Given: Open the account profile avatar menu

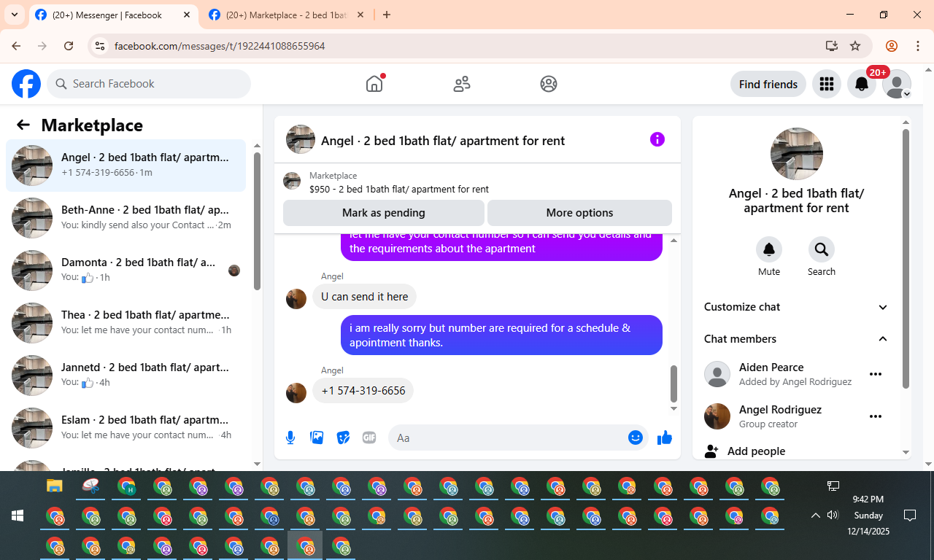Looking at the screenshot, I should coord(897,84).
